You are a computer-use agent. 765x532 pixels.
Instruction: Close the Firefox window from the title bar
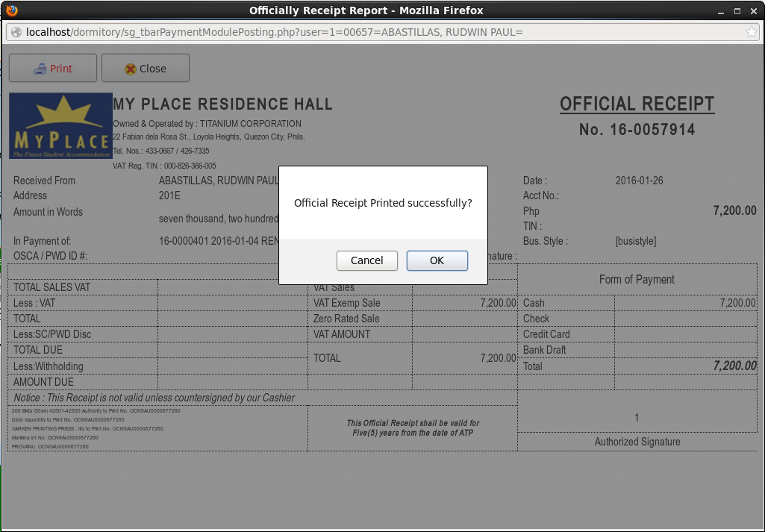753,10
